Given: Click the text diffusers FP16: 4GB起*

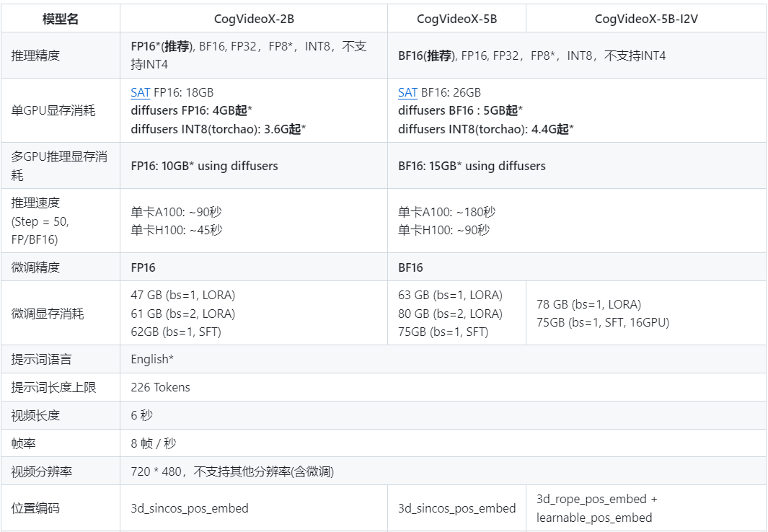Looking at the screenshot, I should point(192,110).
